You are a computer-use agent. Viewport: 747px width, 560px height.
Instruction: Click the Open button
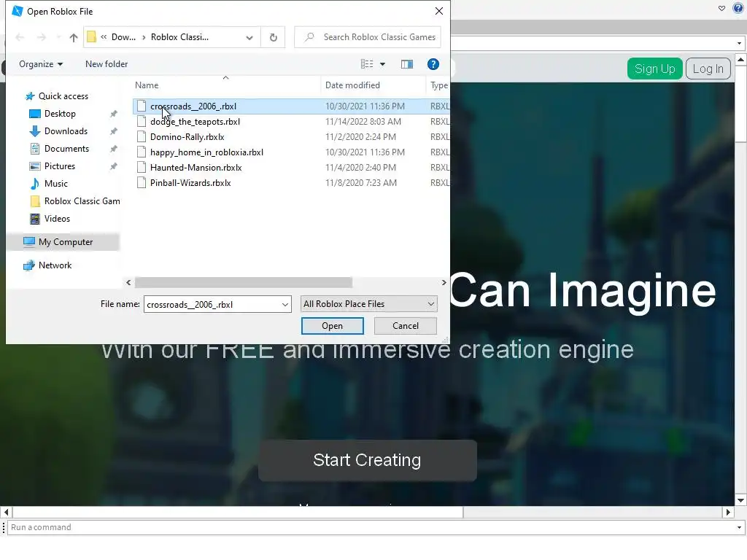click(x=332, y=326)
